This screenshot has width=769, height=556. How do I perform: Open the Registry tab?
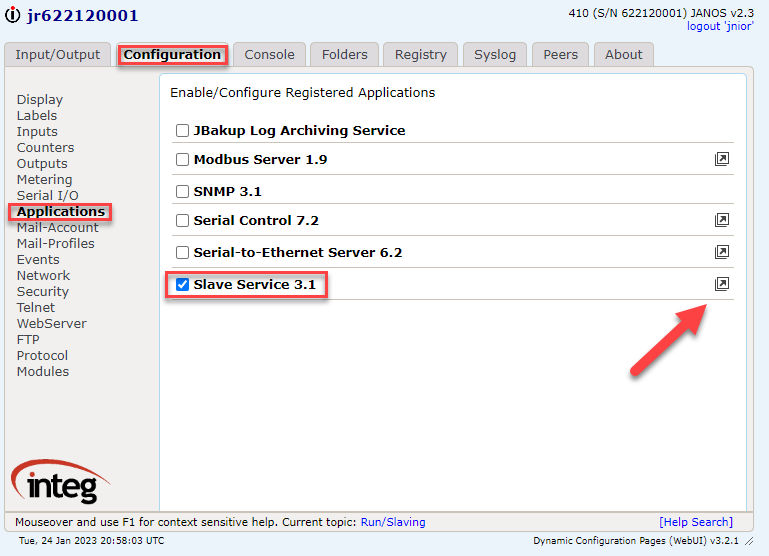tap(418, 55)
